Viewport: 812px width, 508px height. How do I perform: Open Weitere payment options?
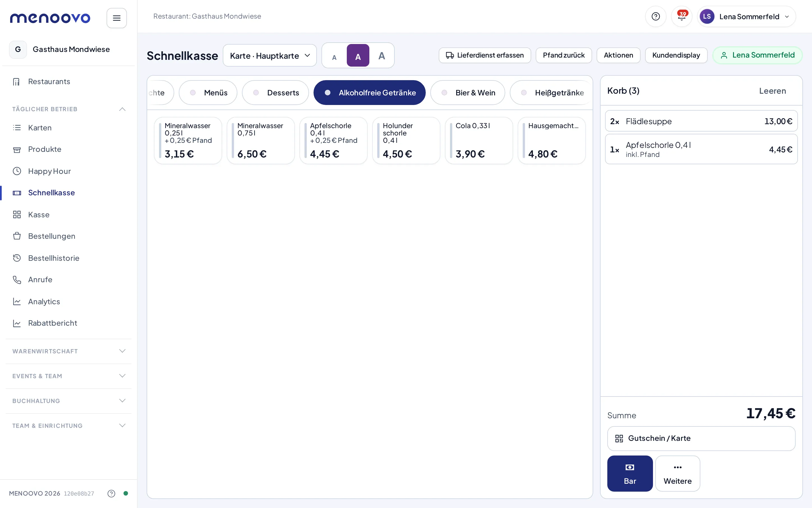pos(678,473)
